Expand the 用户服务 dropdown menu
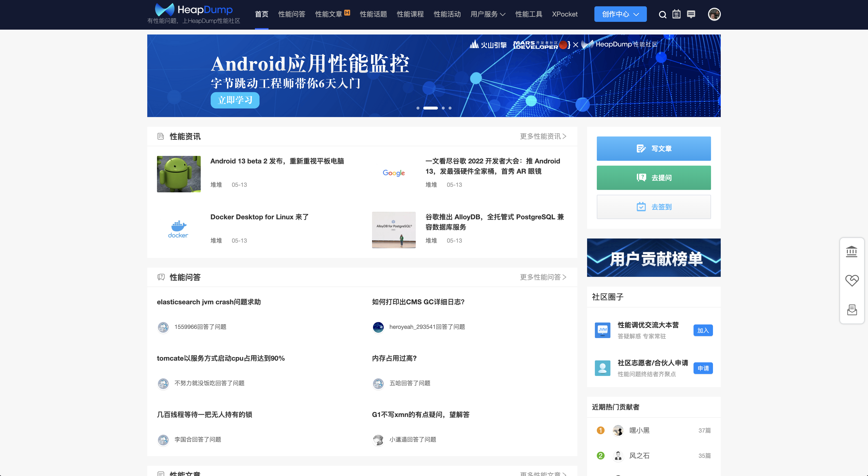 pos(487,14)
